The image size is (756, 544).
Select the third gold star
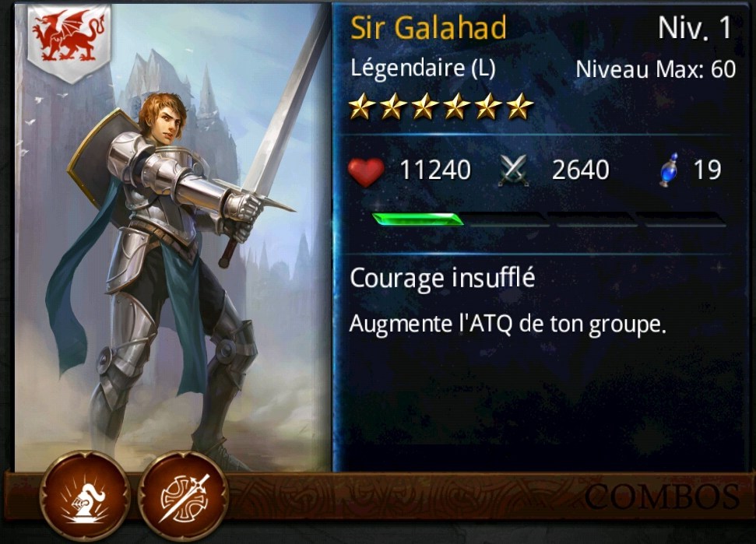[425, 107]
